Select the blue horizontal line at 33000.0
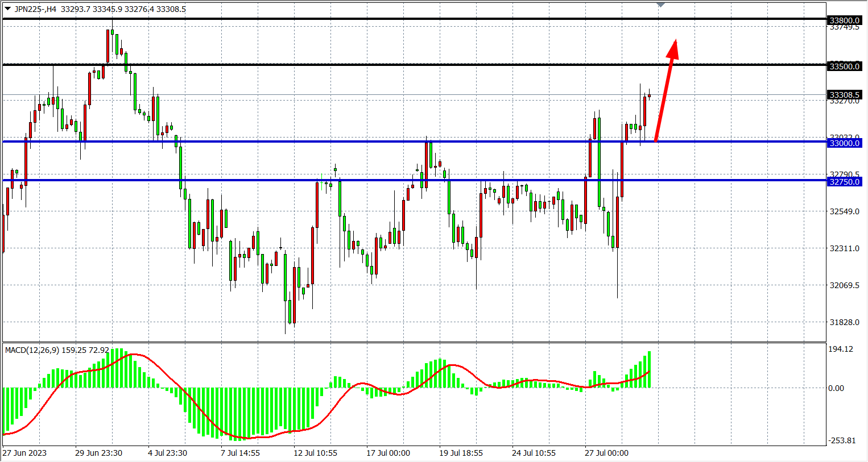This screenshot has height=462, width=868. (341, 141)
